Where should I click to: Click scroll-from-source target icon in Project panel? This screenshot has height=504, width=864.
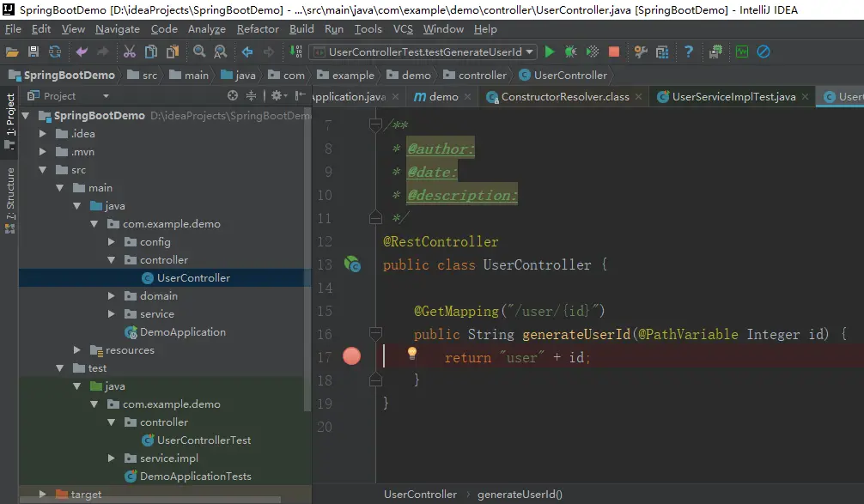pyautogui.click(x=233, y=96)
